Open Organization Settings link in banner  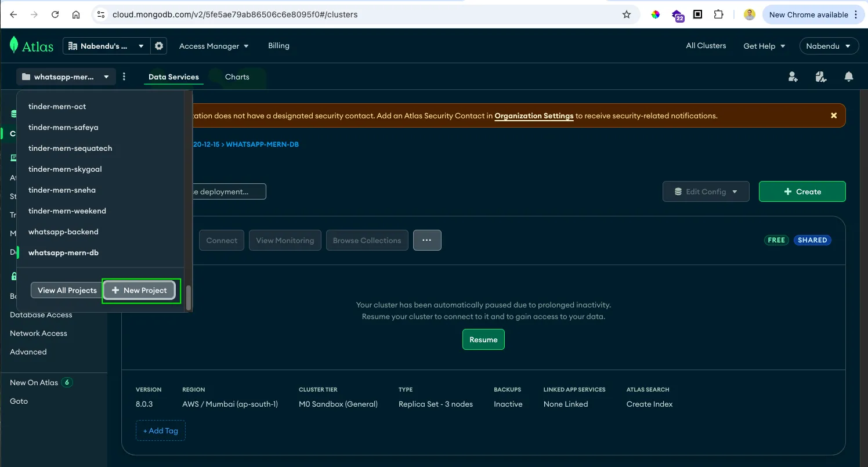pos(534,116)
